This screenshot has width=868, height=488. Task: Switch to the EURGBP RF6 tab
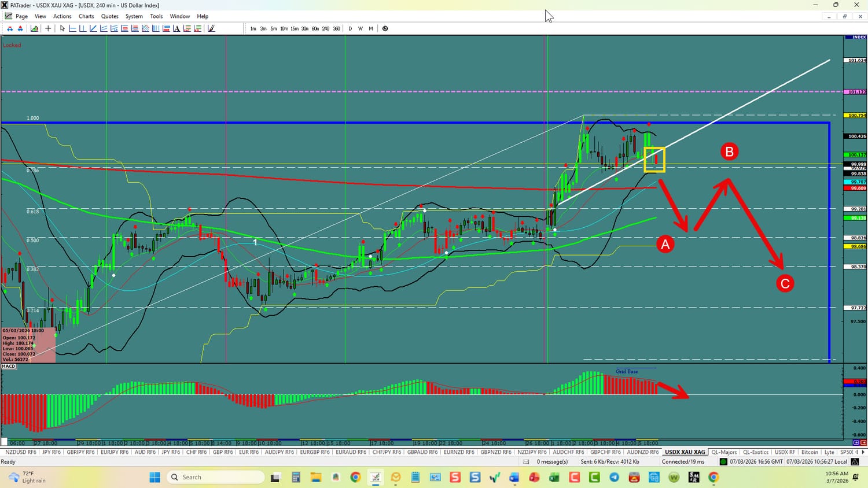pos(315,452)
